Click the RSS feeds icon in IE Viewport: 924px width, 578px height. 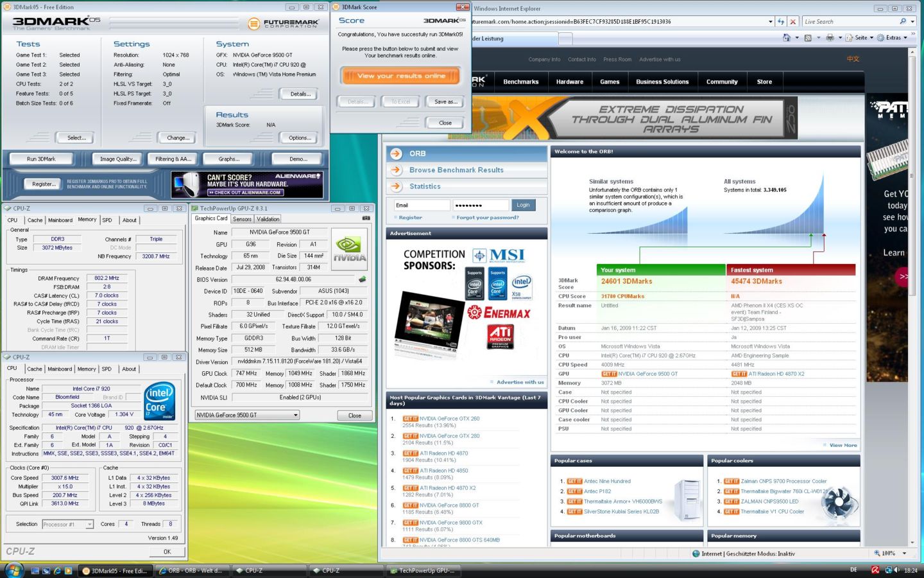point(808,38)
